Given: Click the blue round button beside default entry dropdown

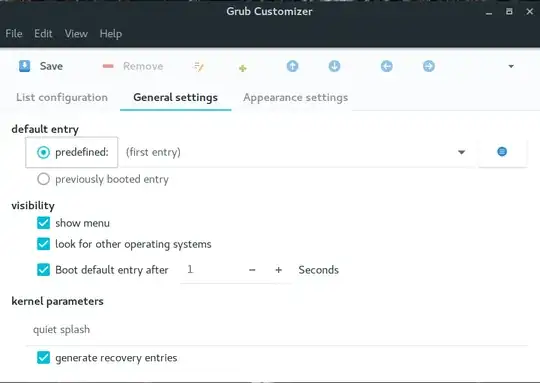Looking at the screenshot, I should (502, 152).
